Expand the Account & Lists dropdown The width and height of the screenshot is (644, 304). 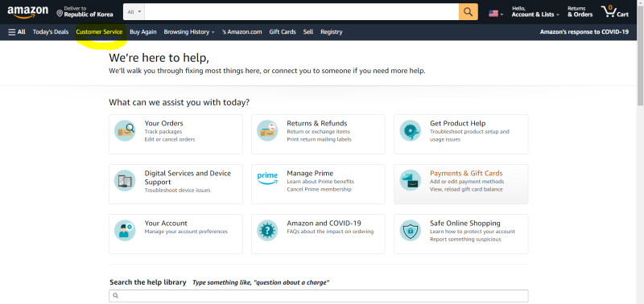tap(535, 12)
